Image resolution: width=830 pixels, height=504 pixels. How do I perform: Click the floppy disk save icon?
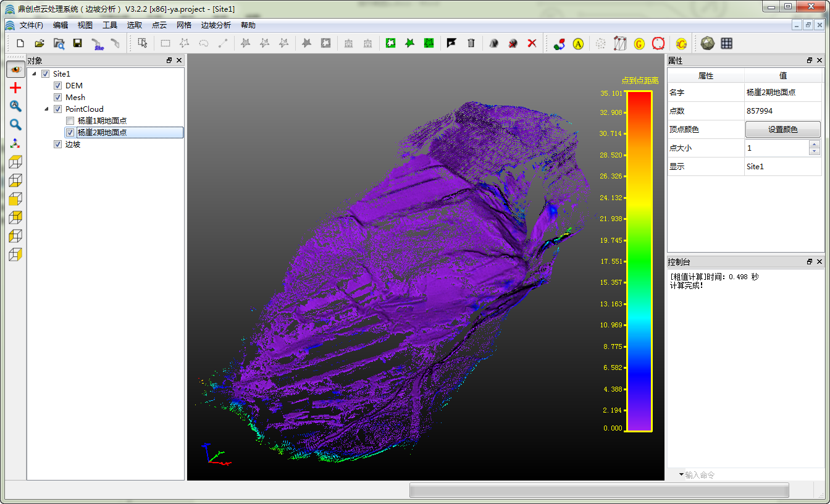click(78, 43)
